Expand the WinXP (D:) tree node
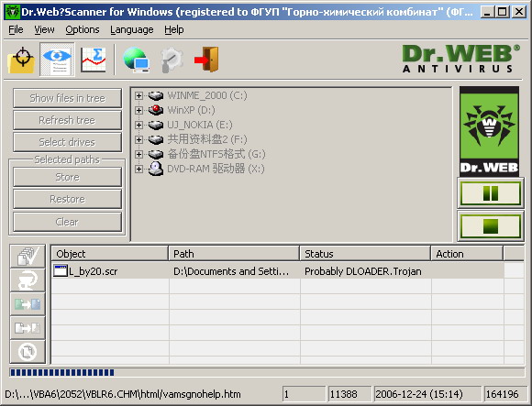 (x=139, y=110)
